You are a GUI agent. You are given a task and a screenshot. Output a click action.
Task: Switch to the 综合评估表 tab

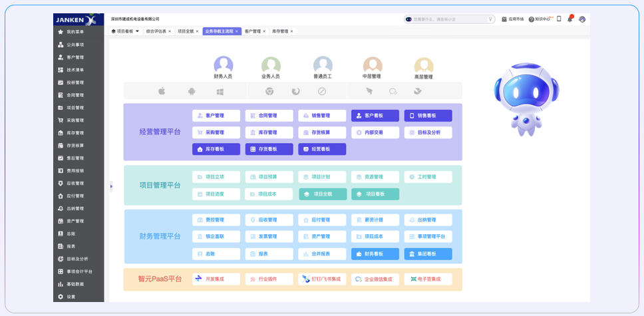156,31
